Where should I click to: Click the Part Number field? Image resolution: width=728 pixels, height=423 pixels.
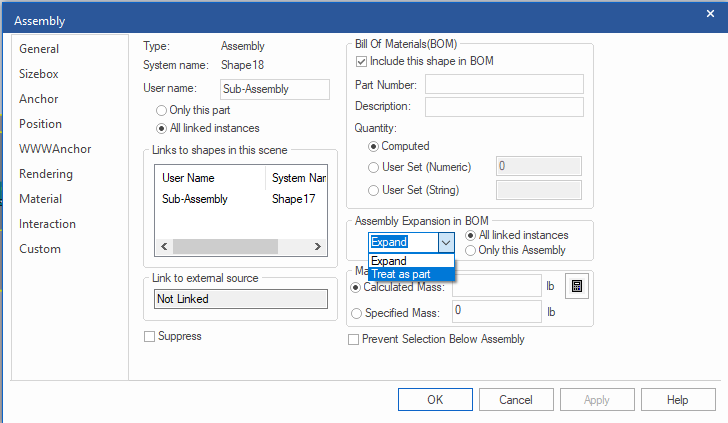point(504,85)
